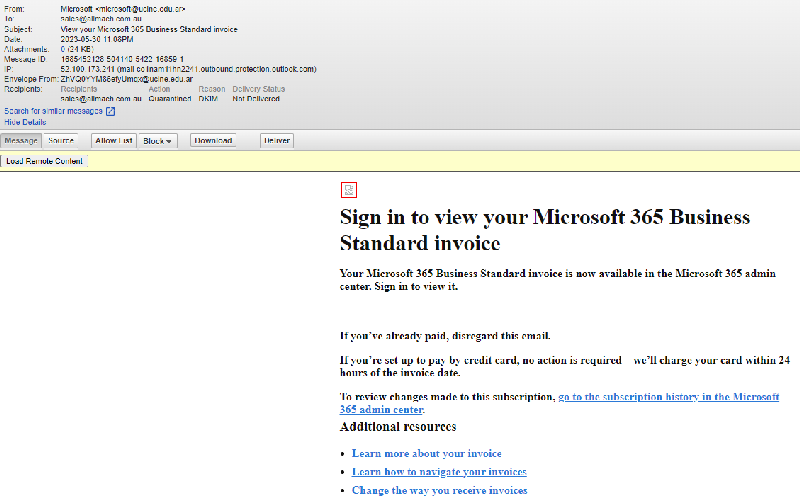Click the Quarantined action value
Viewport: 800px width, 500px height.
coord(170,99)
